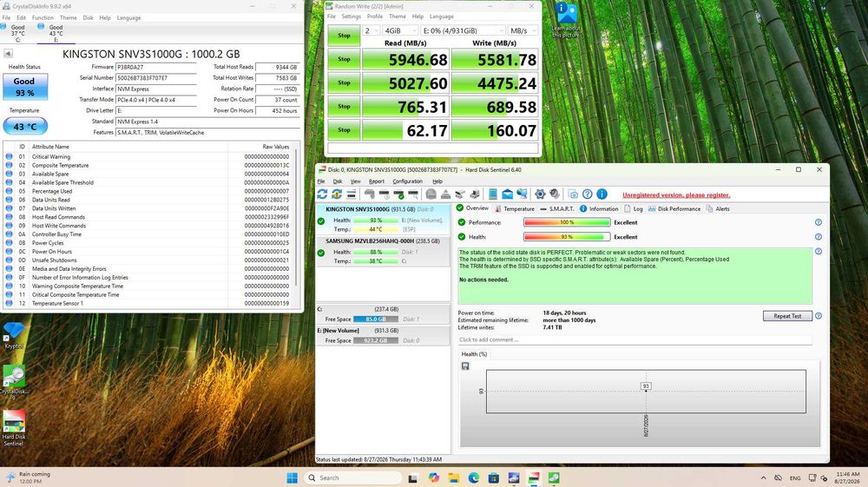Open CrystalDisk desktop shortcut icon

point(14,382)
